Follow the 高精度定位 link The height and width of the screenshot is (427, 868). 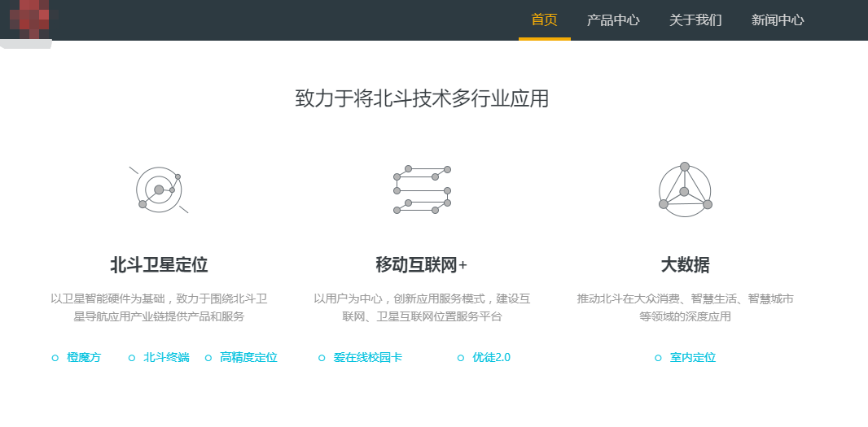coord(248,358)
